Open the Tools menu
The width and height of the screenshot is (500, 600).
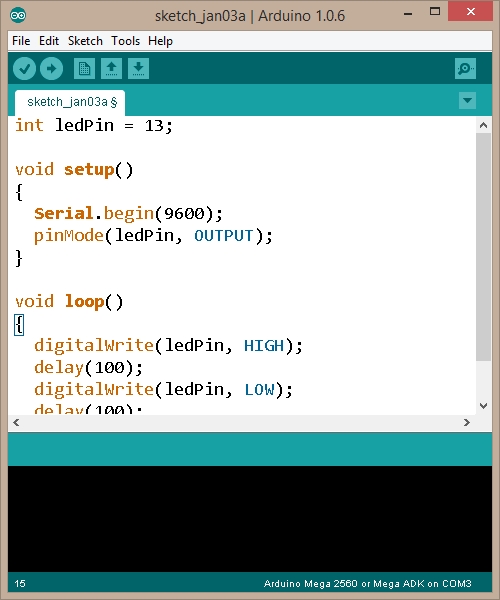pyautogui.click(x=125, y=41)
